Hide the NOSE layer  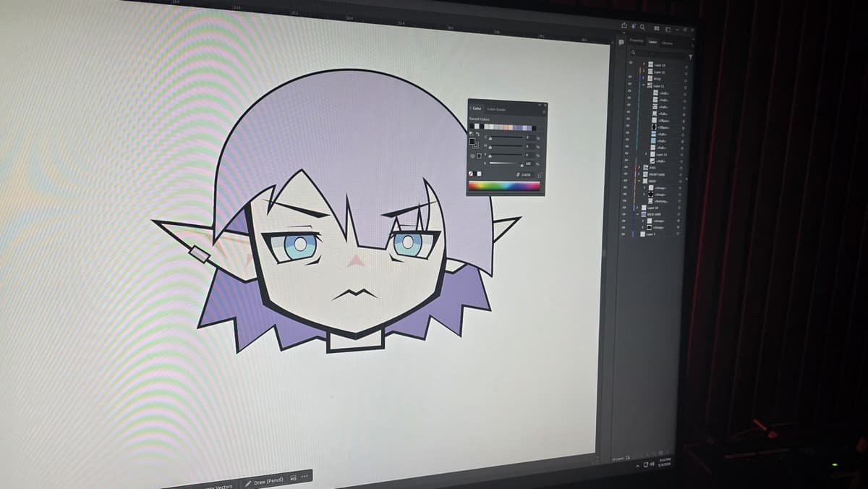pyautogui.click(x=630, y=77)
